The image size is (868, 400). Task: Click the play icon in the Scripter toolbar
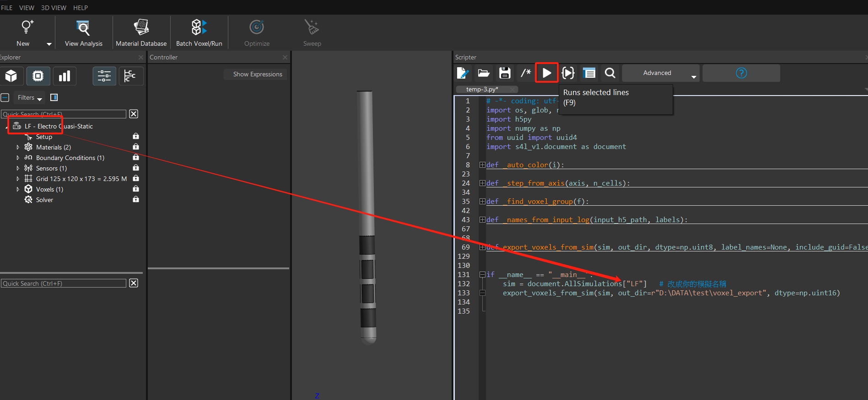pyautogui.click(x=546, y=73)
